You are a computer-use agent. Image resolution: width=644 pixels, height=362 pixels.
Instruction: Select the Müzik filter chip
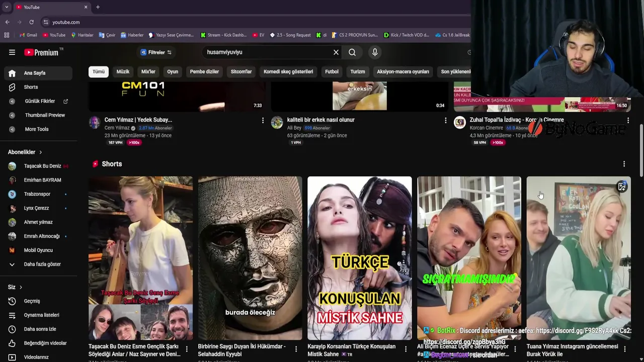click(123, 71)
